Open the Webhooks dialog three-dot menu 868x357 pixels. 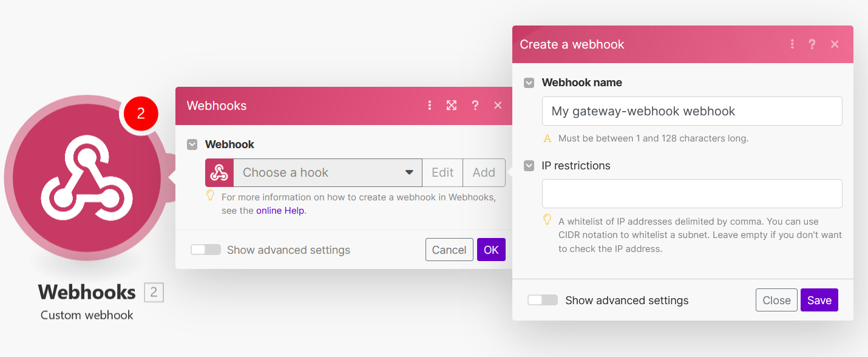point(430,106)
